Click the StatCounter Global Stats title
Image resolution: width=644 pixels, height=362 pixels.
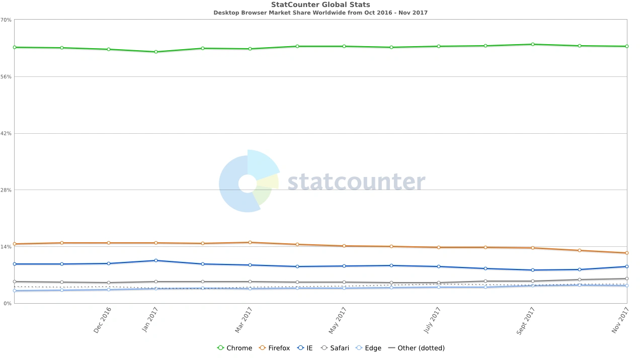point(320,5)
